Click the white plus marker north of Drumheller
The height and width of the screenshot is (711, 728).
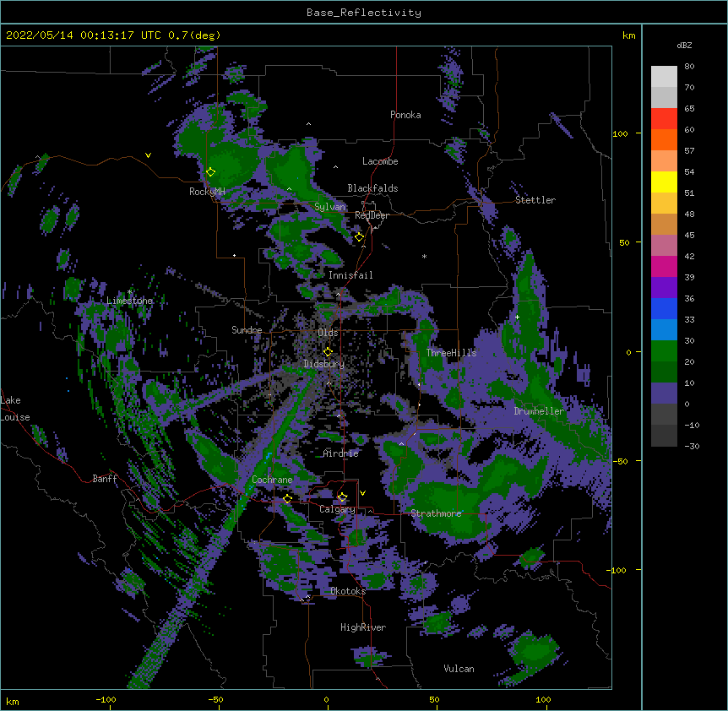tap(517, 317)
